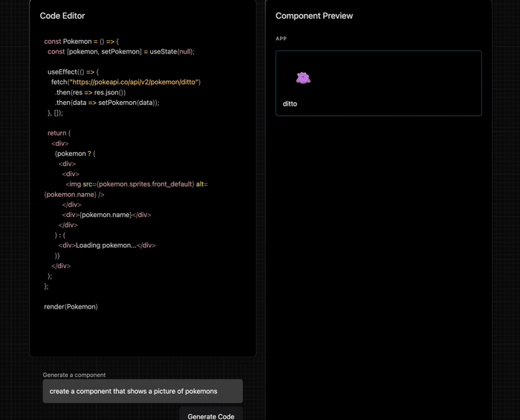Click the Generate Code button

coord(211,415)
